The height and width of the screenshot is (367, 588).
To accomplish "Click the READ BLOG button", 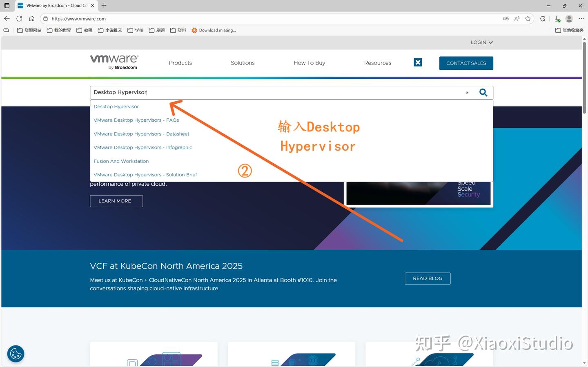I will (x=428, y=278).
